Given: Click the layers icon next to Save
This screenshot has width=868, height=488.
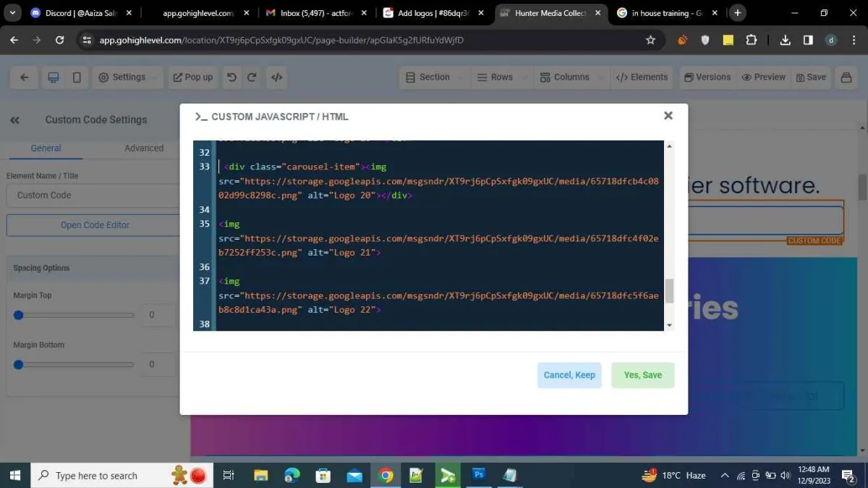Looking at the screenshot, I should click(x=846, y=77).
